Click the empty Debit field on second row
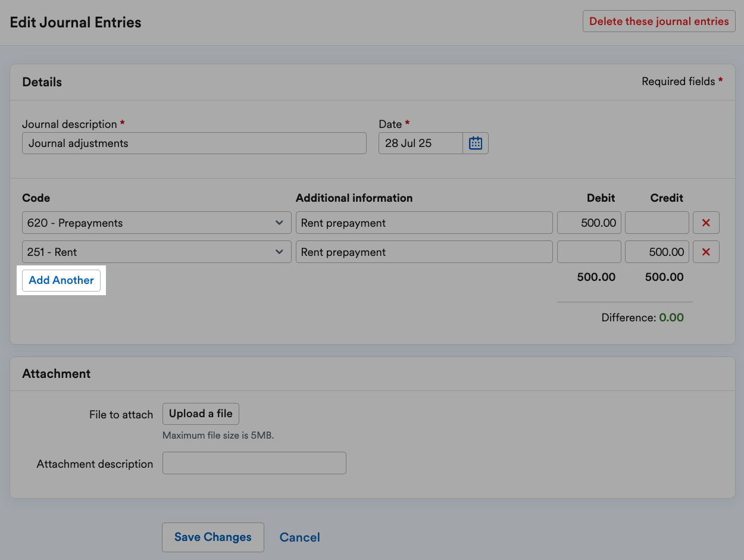 pos(589,251)
